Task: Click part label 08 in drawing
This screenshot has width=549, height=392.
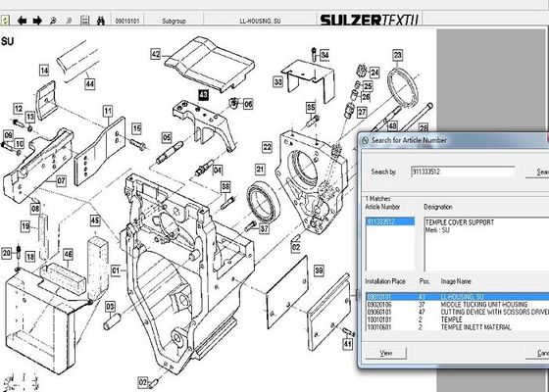Action: [x=35, y=209]
